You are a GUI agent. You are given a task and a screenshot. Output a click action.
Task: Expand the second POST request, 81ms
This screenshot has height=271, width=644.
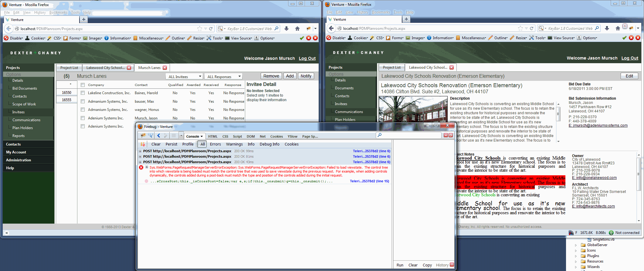(140, 156)
